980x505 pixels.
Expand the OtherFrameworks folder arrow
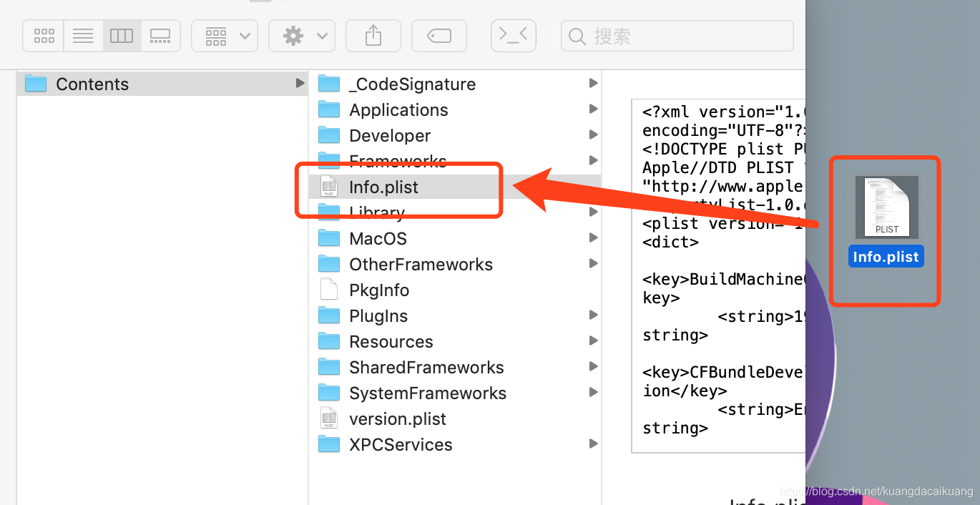[593, 263]
